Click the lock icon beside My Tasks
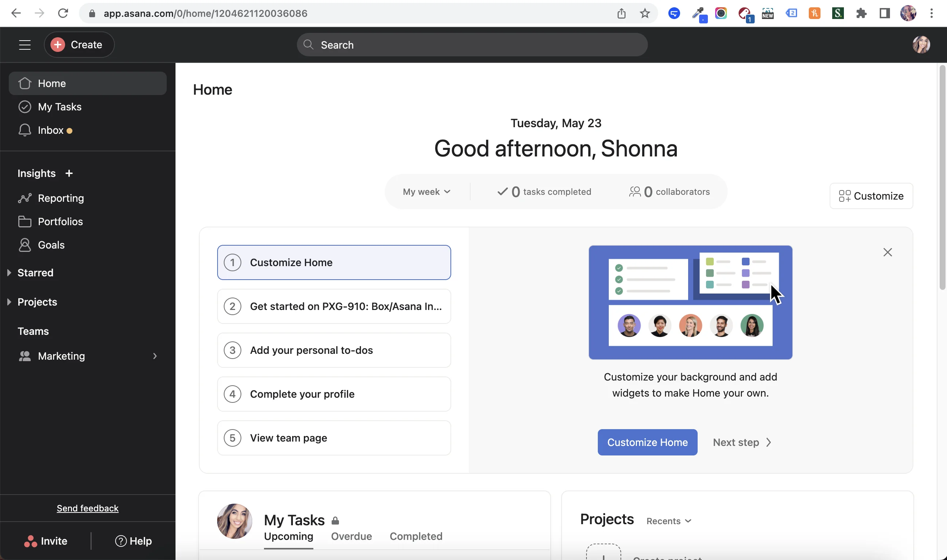Screen dimensions: 947x560 (335, 521)
